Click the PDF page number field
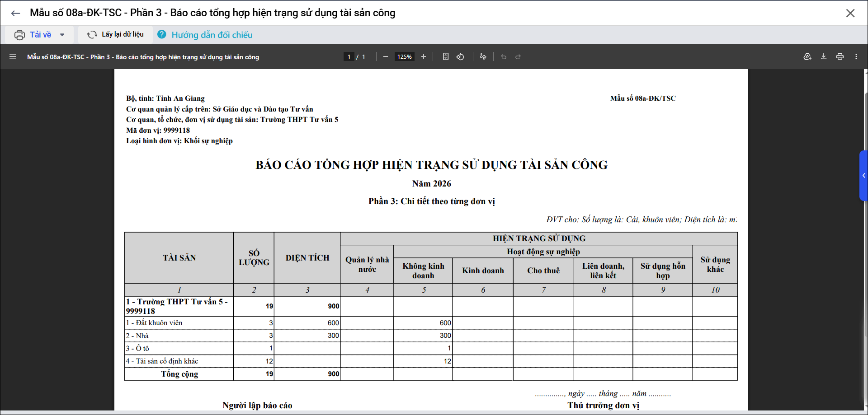 pyautogui.click(x=349, y=57)
